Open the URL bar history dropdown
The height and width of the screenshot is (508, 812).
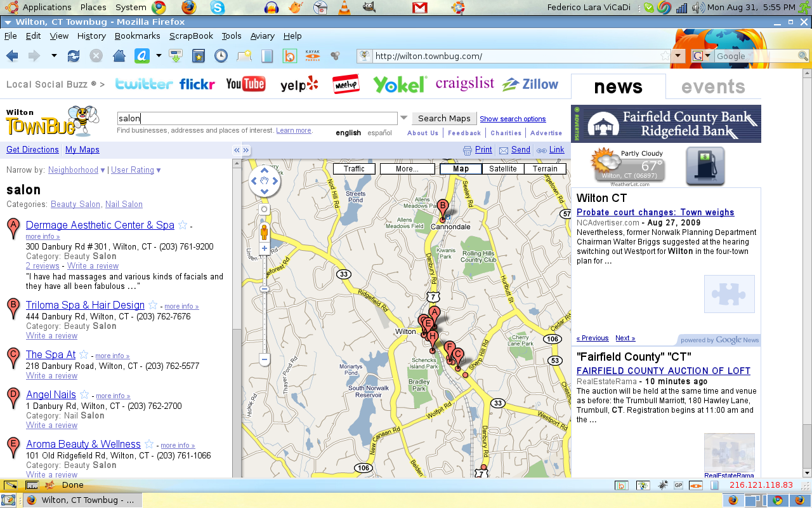point(678,56)
